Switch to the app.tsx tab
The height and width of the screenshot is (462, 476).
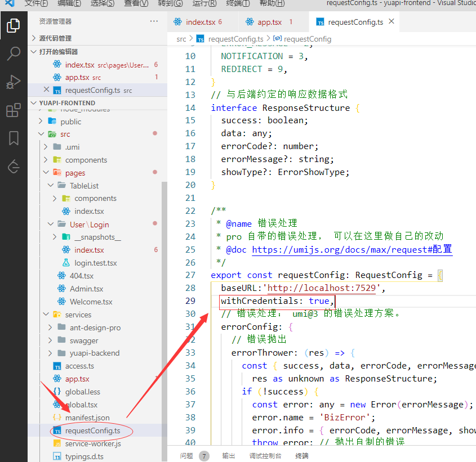(269, 22)
